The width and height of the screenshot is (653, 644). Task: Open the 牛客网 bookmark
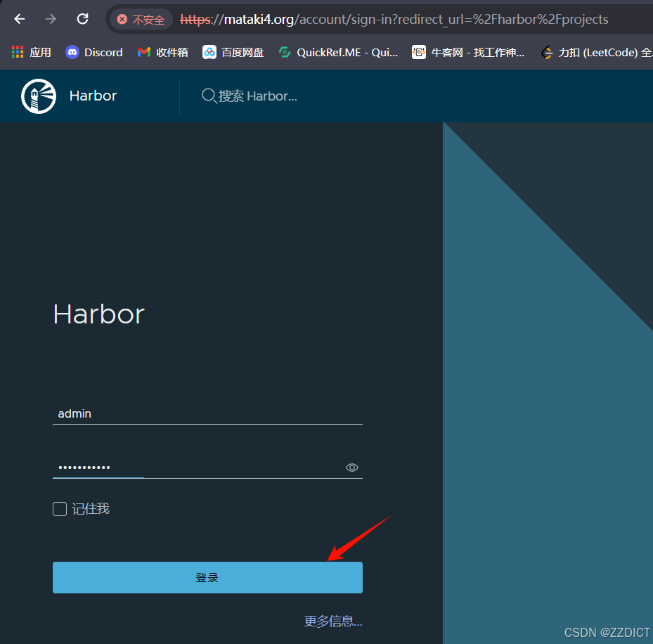(468, 53)
